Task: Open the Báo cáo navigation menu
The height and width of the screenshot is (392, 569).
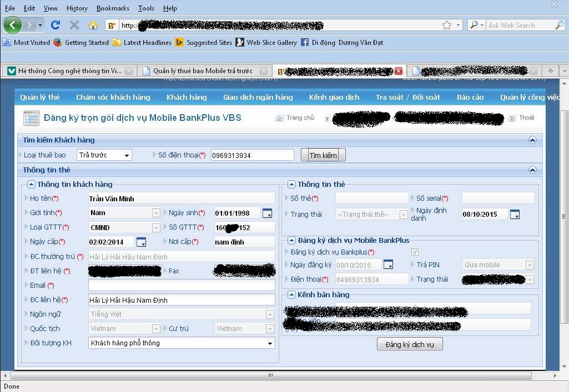Action: 470,97
